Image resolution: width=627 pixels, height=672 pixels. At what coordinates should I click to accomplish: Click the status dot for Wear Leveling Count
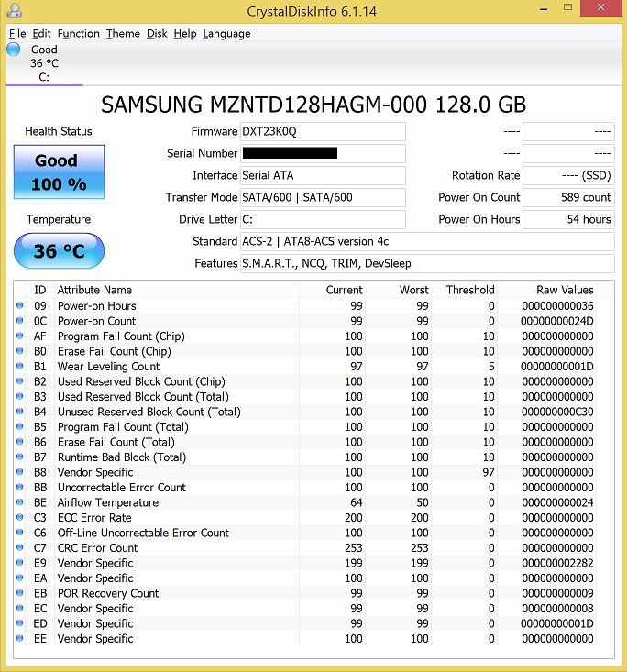tap(20, 366)
